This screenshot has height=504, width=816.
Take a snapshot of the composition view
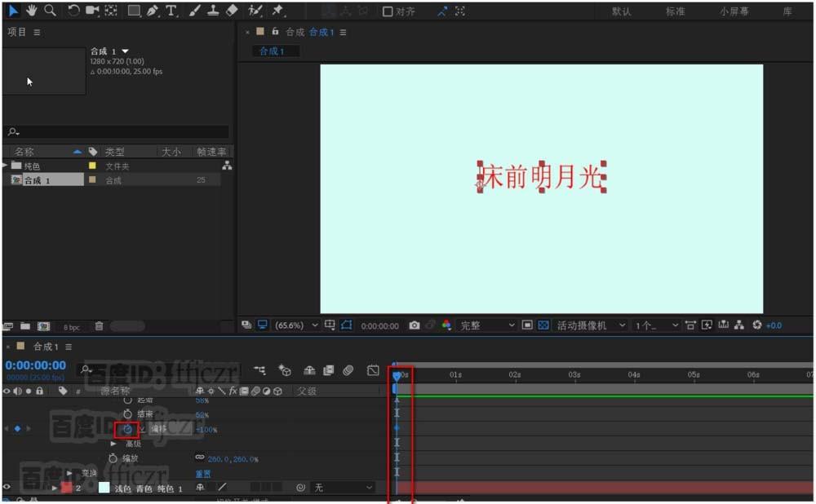pyautogui.click(x=415, y=325)
